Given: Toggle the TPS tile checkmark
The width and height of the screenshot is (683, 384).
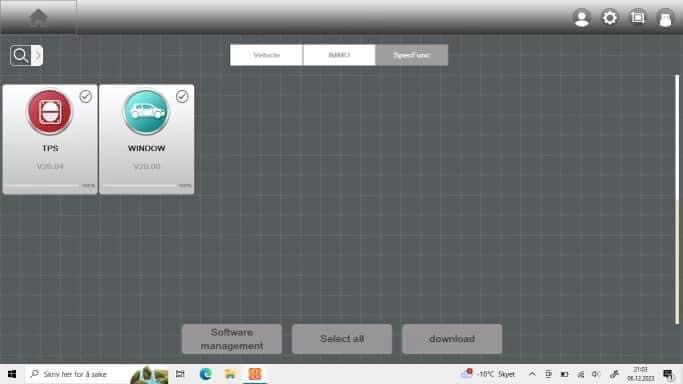Looking at the screenshot, I should coord(85,96).
